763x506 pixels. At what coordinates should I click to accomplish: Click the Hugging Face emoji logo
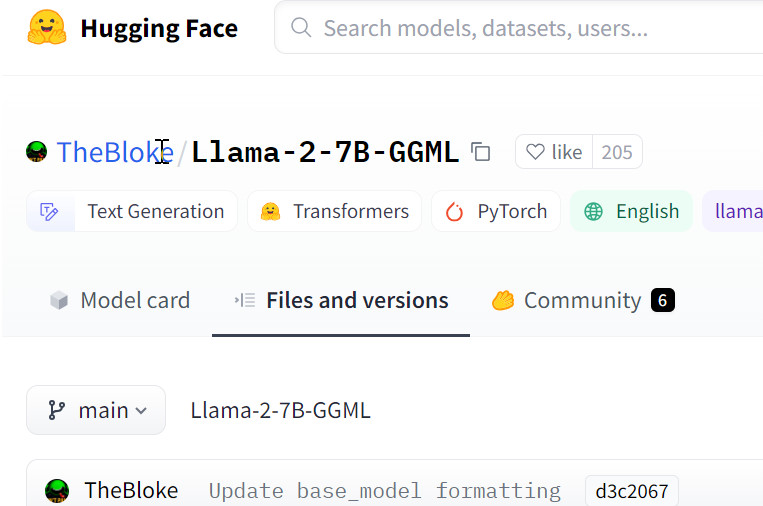click(x=46, y=28)
